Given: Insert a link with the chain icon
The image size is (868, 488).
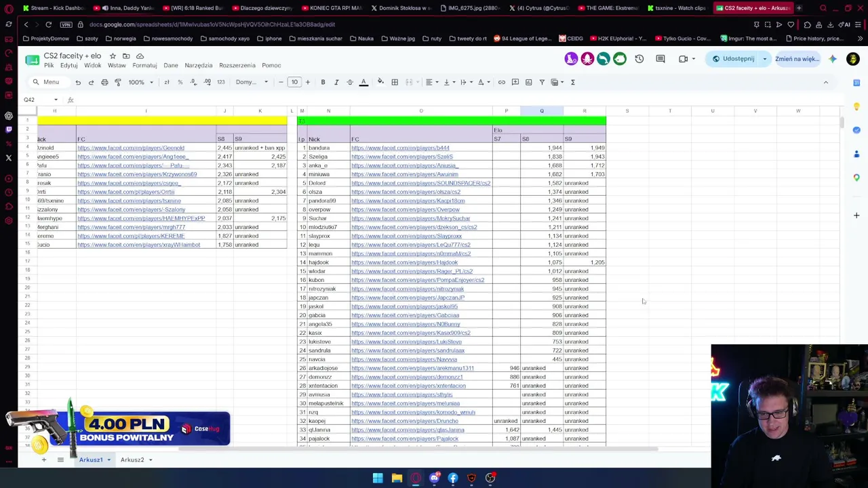Looking at the screenshot, I should coord(502,82).
